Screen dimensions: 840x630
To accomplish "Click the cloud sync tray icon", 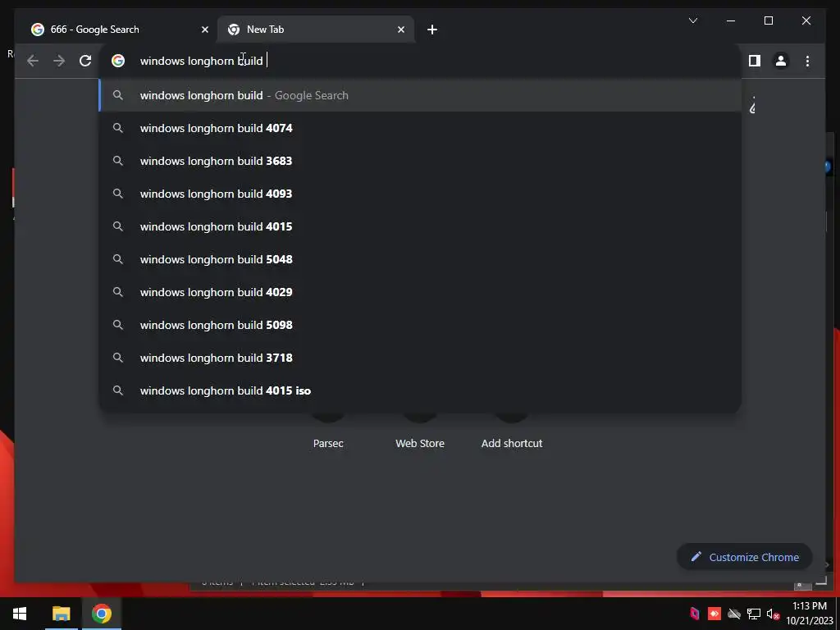I will tap(734, 614).
